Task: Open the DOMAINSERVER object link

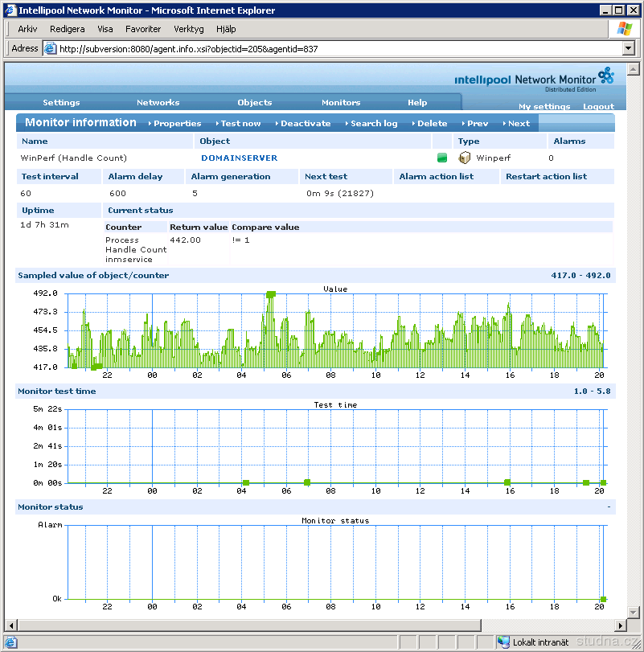Action: click(239, 158)
